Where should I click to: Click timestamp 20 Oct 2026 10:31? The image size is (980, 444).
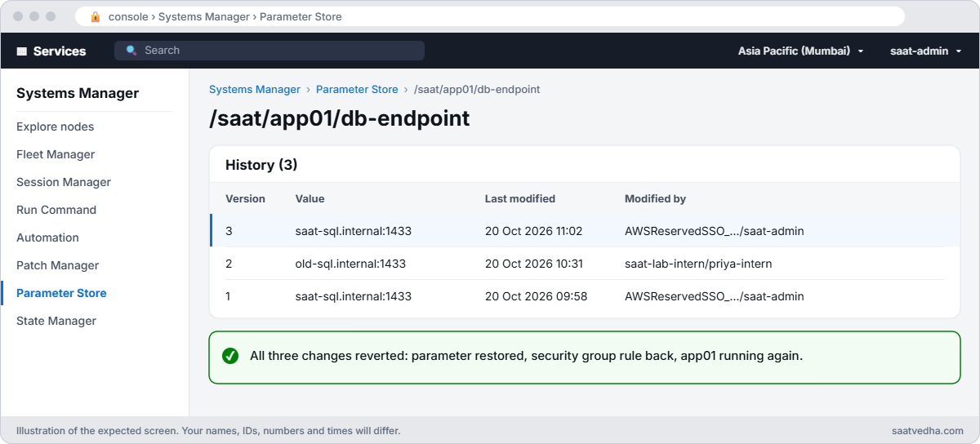[534, 264]
